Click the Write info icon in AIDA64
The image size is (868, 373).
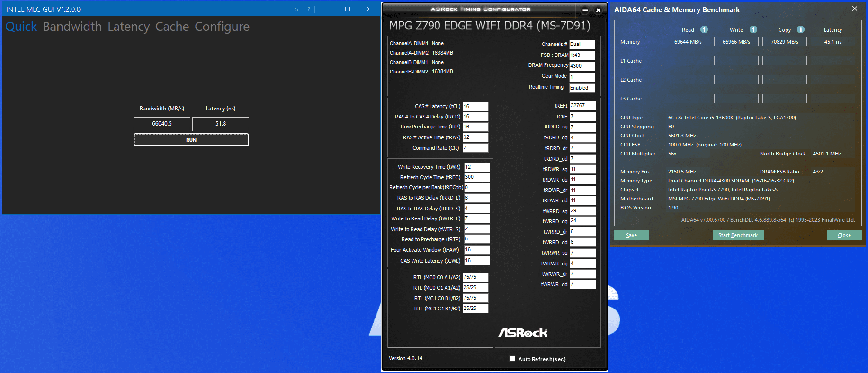pos(753,29)
